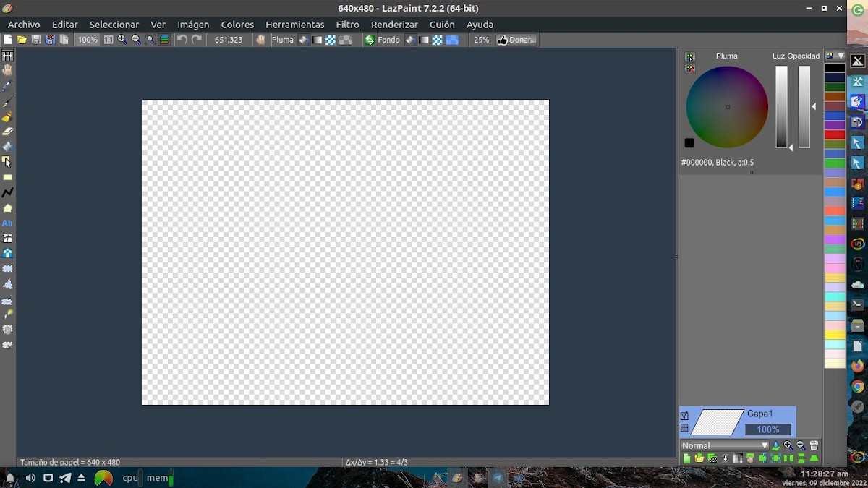Viewport: 868px width, 488px height.
Task: Toggle the Pen texture fill option
Action: pyautogui.click(x=331, y=40)
